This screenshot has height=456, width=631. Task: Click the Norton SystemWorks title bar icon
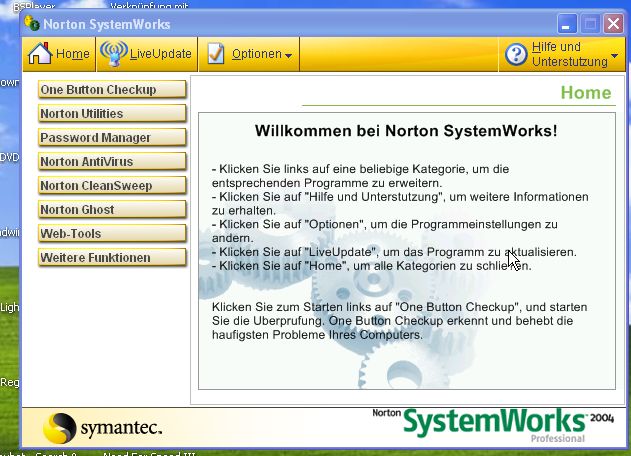32,23
